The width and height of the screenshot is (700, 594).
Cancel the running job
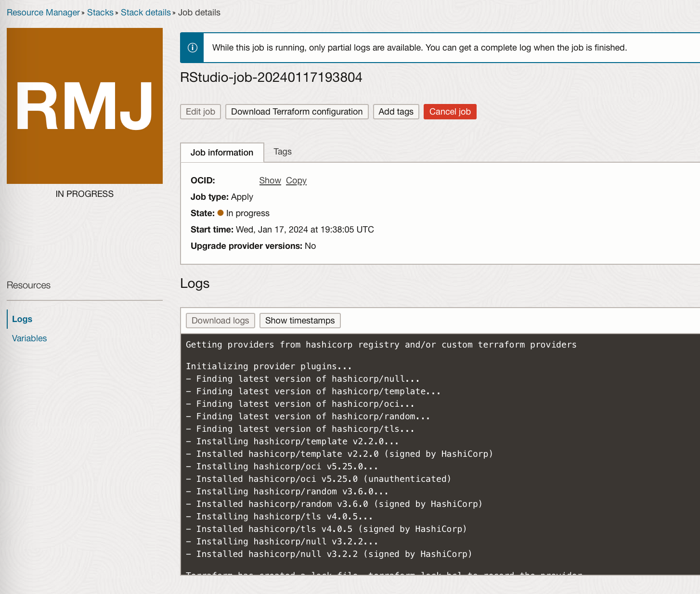click(x=450, y=112)
